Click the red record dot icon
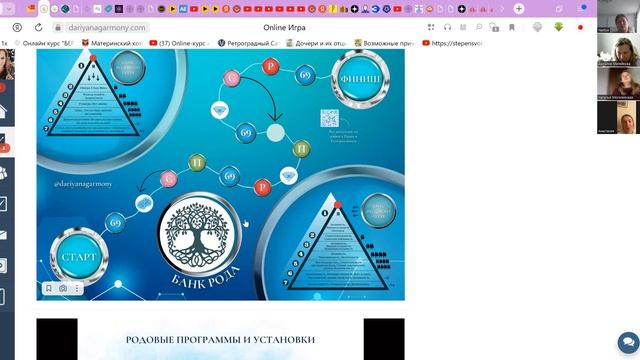This screenshot has height=360, width=640. tap(580, 27)
